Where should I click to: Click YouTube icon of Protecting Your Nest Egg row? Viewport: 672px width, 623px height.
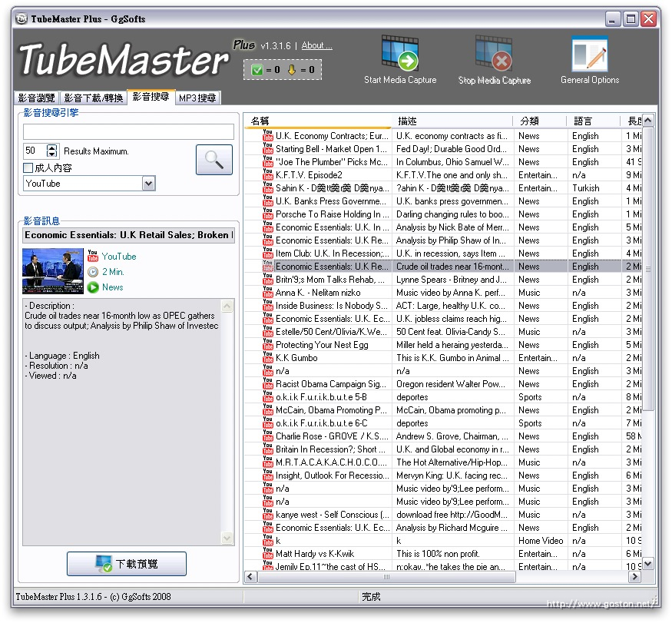(x=268, y=344)
